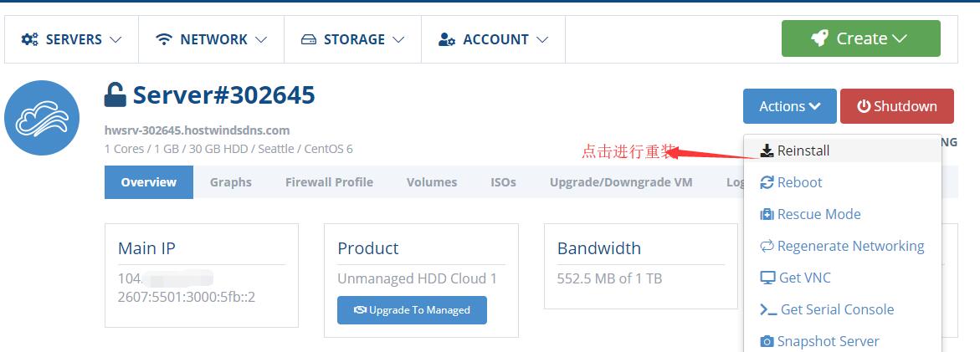This screenshot has width=980, height=352.
Task: Open the Firewall Profile tab
Action: tap(329, 182)
